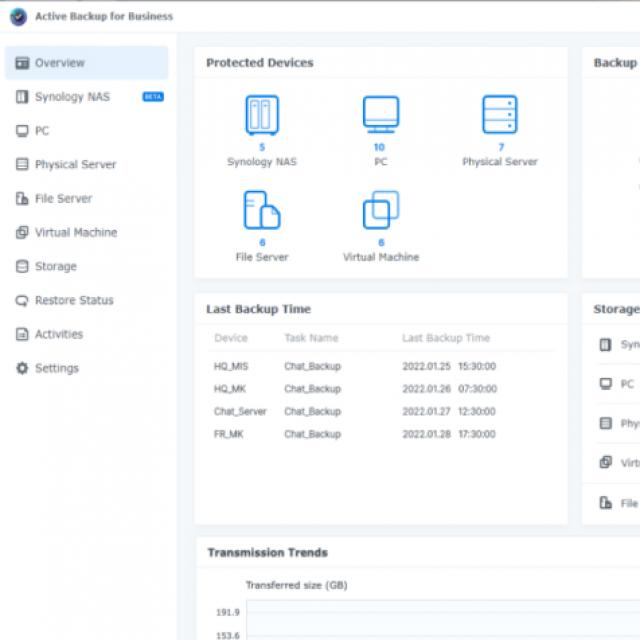Open the Settings page
Screen dimensions: 640x640
[x=87, y=368]
